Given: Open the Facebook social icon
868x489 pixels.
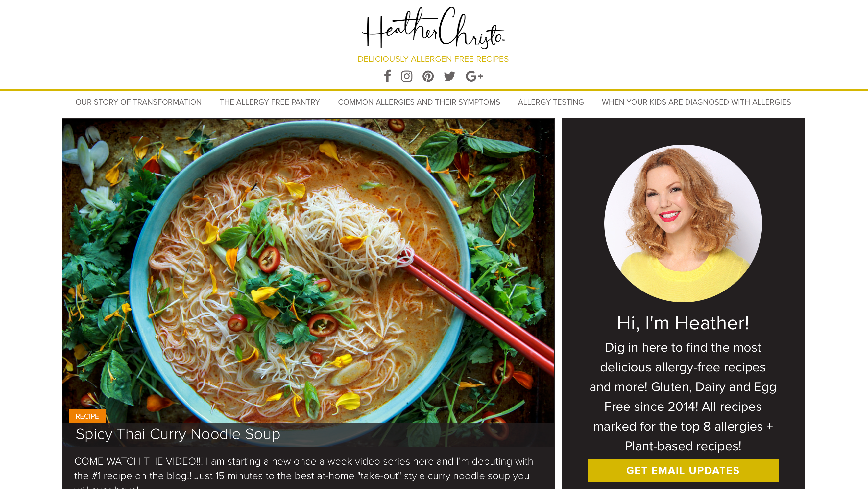Looking at the screenshot, I should [x=388, y=76].
